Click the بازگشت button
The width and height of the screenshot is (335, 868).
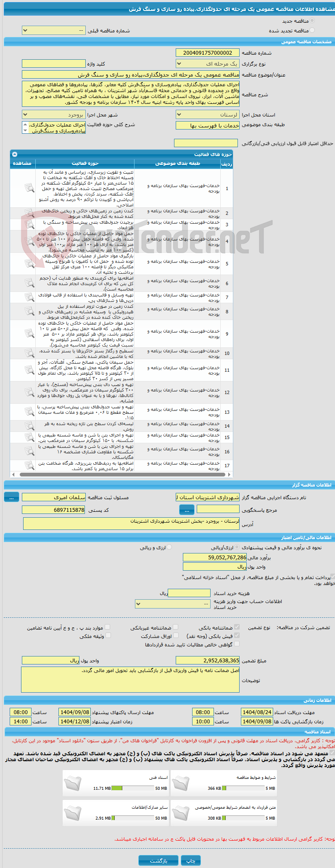click(158, 860)
